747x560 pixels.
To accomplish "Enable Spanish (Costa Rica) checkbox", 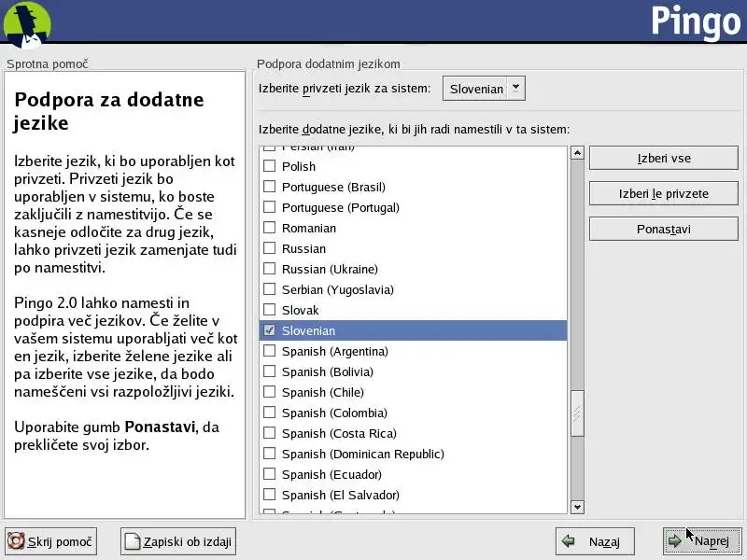I will (x=269, y=433).
